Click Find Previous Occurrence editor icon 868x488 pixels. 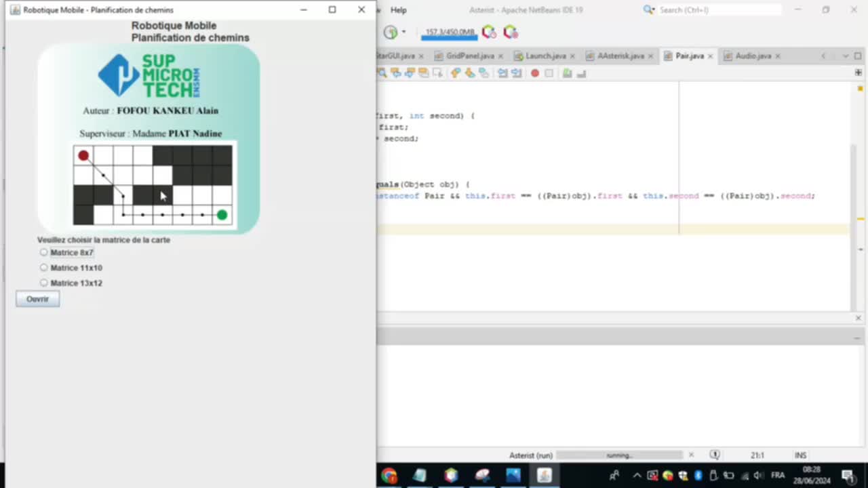[x=397, y=73]
